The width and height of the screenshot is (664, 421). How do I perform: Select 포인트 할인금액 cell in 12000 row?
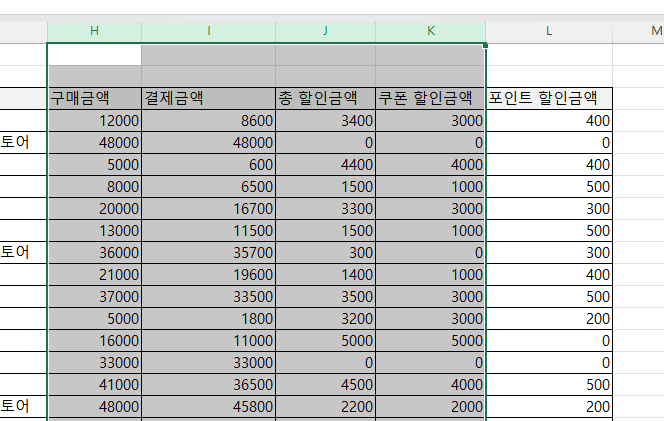549,121
